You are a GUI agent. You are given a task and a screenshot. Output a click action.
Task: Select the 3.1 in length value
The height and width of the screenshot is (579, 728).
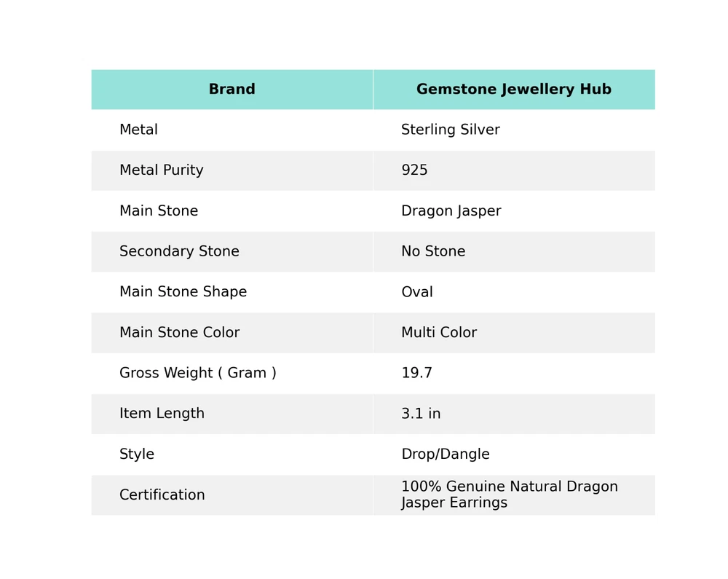pos(420,414)
